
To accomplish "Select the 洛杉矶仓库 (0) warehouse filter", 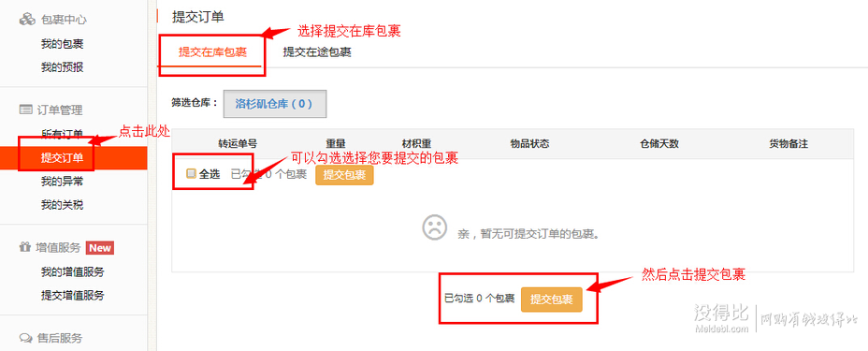I will pyautogui.click(x=275, y=104).
